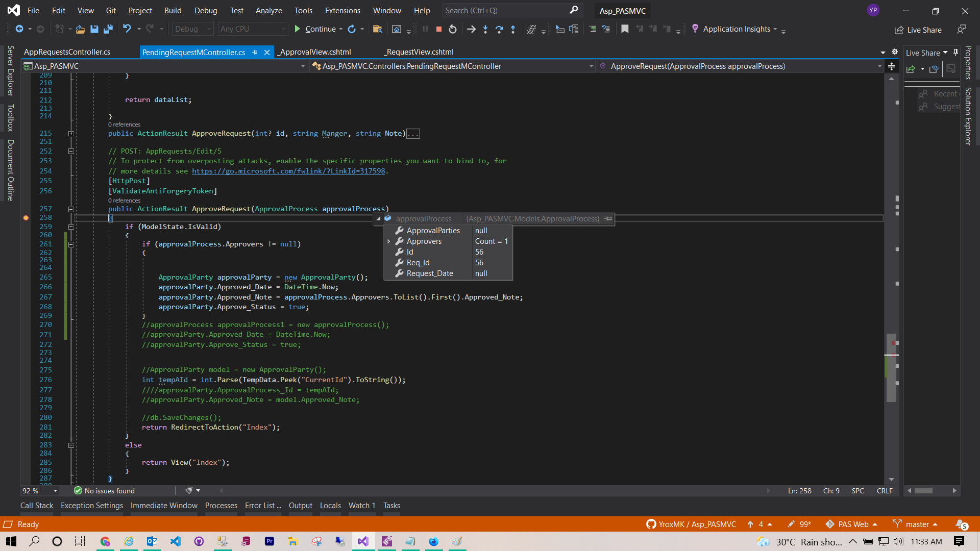Select Locals tab in bottom panel
The width and height of the screenshot is (980, 551).
point(329,505)
